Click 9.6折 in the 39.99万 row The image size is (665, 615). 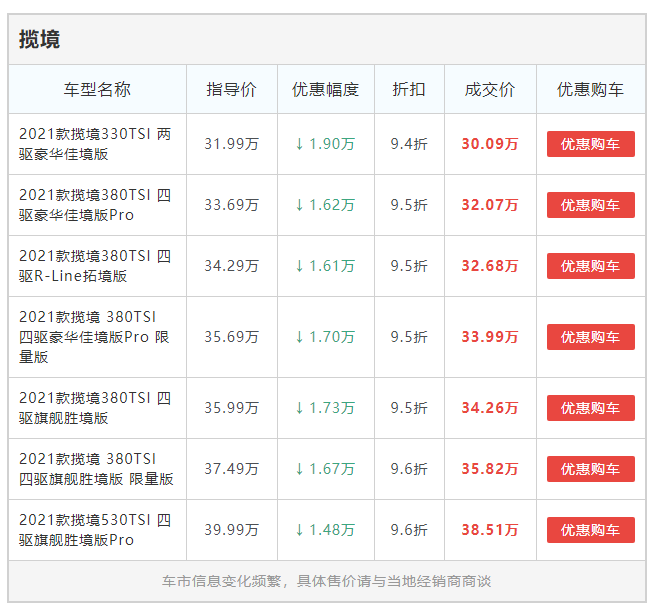[x=409, y=530]
